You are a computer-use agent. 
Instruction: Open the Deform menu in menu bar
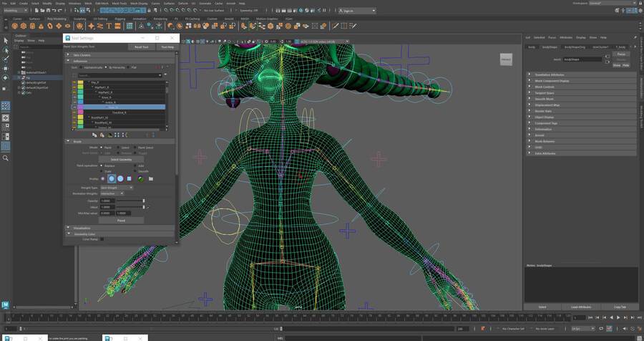183,3
